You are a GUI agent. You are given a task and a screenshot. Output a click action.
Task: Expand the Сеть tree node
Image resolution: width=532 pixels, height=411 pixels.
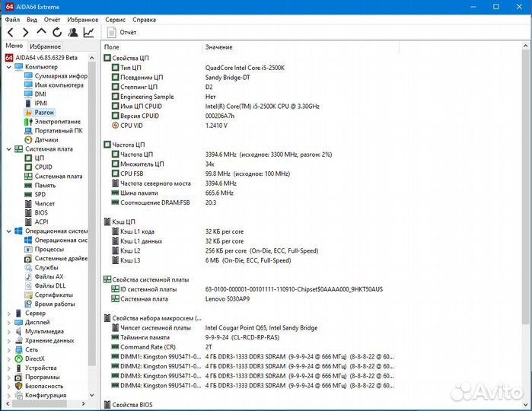(9, 349)
